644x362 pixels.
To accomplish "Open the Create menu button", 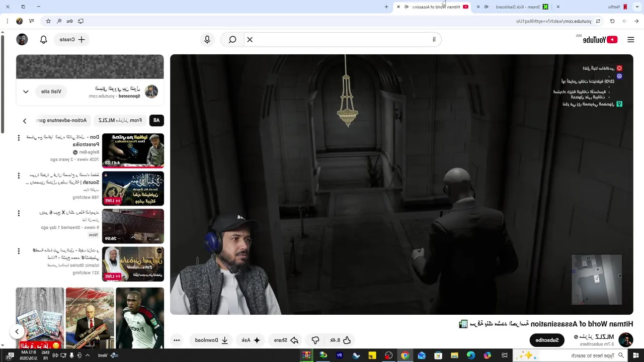I will click(x=72, y=39).
